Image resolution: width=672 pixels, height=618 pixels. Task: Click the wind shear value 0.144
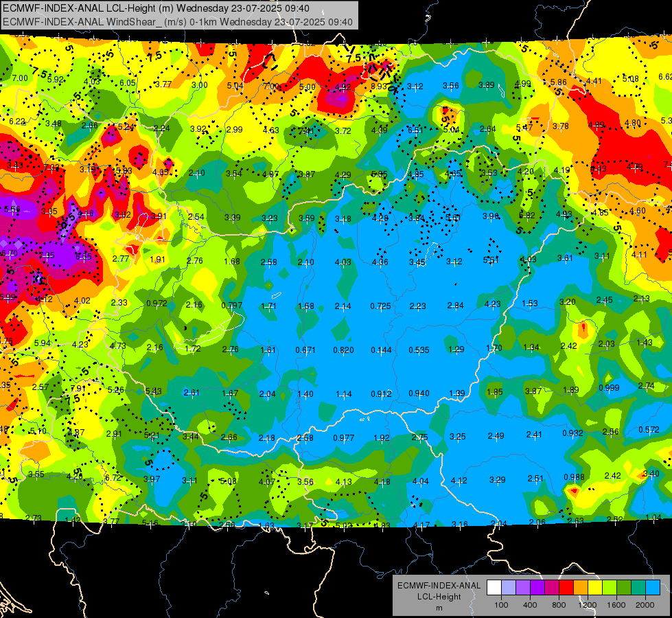(381, 350)
